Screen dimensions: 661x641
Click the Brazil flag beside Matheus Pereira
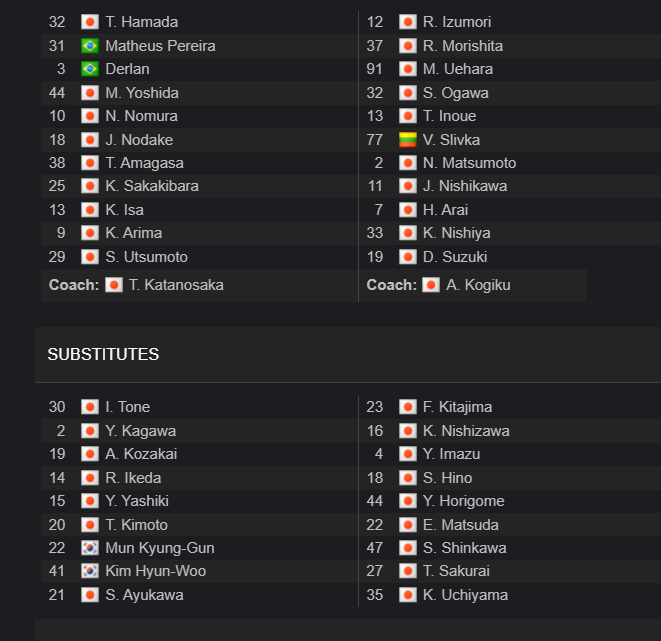[90, 46]
